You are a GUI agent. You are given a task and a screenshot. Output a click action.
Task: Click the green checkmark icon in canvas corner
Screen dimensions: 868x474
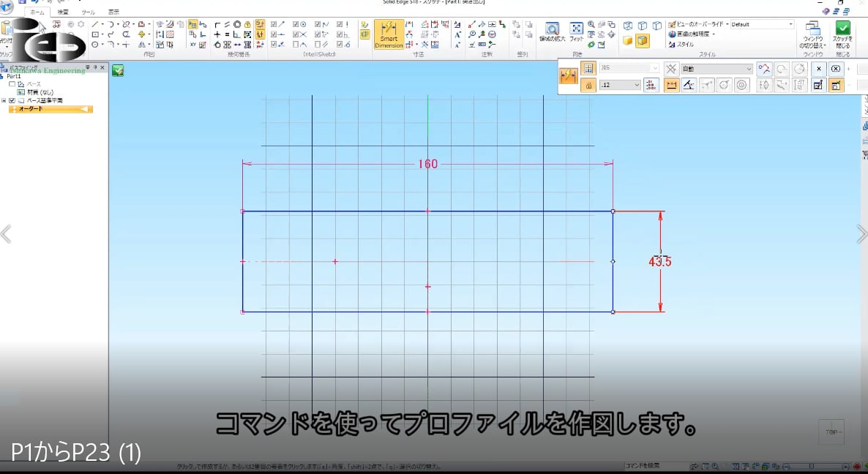click(118, 70)
